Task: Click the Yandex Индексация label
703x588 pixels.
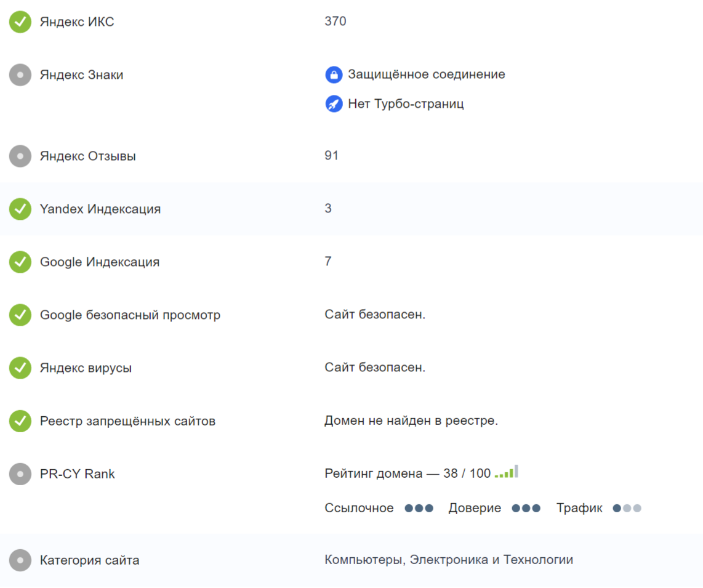Action: coord(100,209)
